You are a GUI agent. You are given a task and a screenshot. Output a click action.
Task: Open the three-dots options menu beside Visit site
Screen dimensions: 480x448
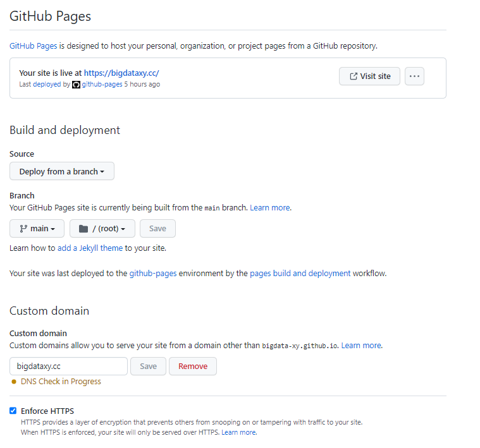click(x=414, y=76)
